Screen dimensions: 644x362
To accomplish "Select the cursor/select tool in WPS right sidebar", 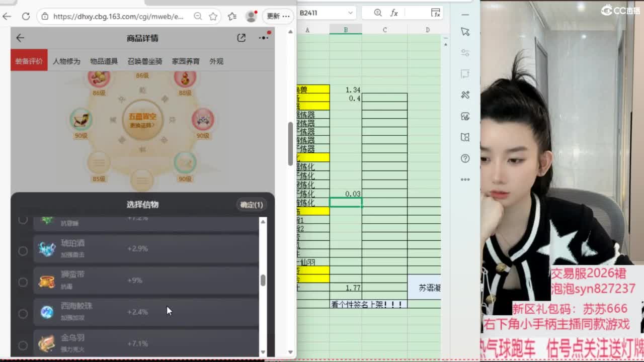I will coord(465,31).
